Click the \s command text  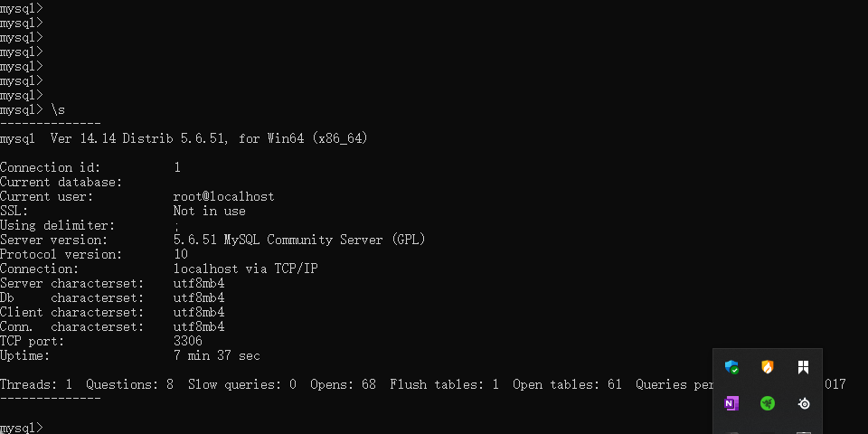pyautogui.click(x=58, y=109)
